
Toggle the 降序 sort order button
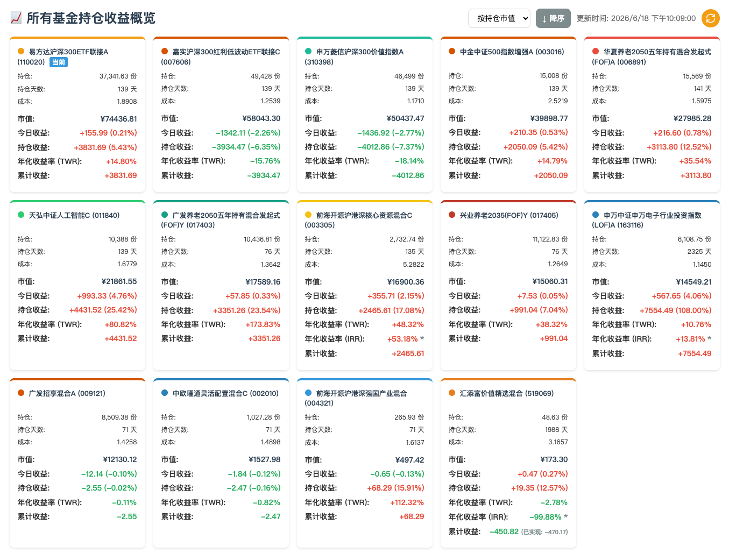[x=553, y=18]
